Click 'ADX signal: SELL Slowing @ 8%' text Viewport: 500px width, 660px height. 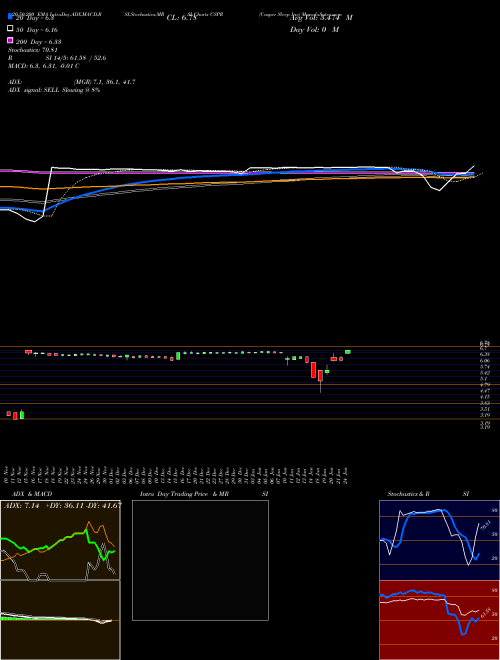54,90
